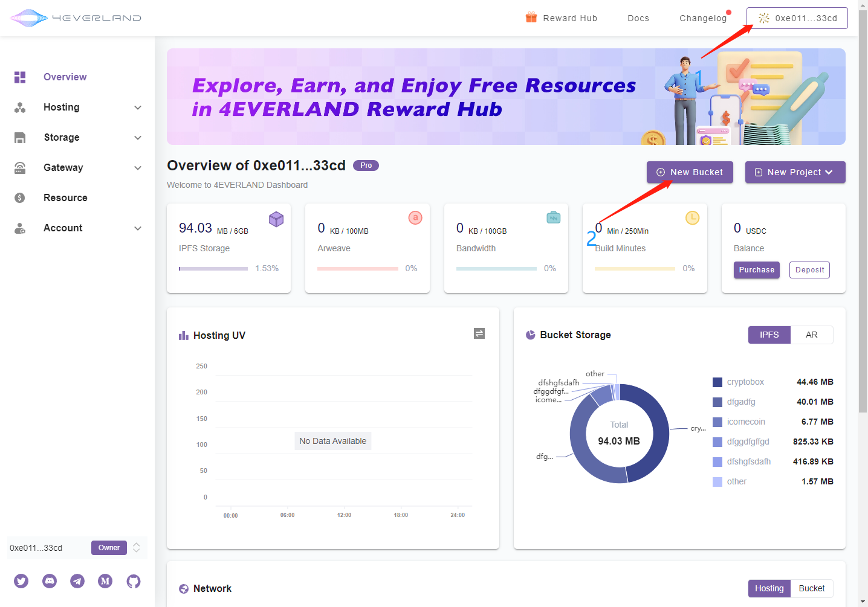Click the Storage sidebar icon
868x607 pixels.
coord(20,138)
